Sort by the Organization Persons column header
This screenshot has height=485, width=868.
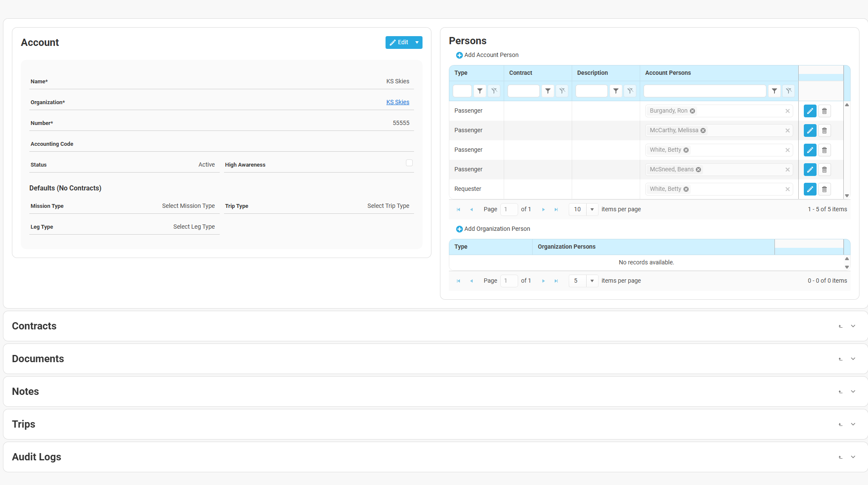pyautogui.click(x=566, y=247)
